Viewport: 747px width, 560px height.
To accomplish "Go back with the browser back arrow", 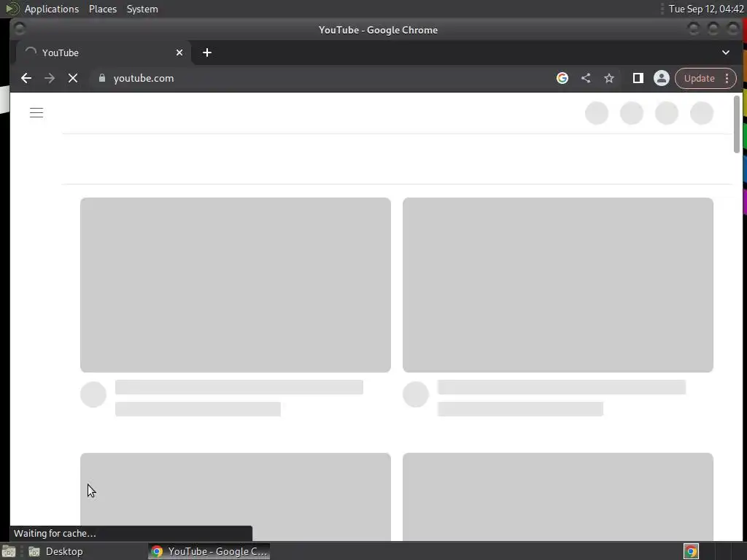I will pyautogui.click(x=26, y=78).
